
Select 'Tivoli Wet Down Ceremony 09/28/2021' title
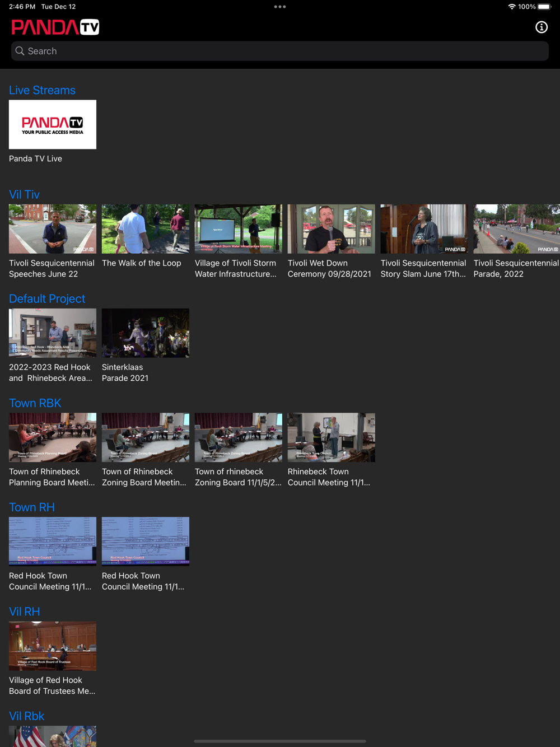[x=329, y=268]
